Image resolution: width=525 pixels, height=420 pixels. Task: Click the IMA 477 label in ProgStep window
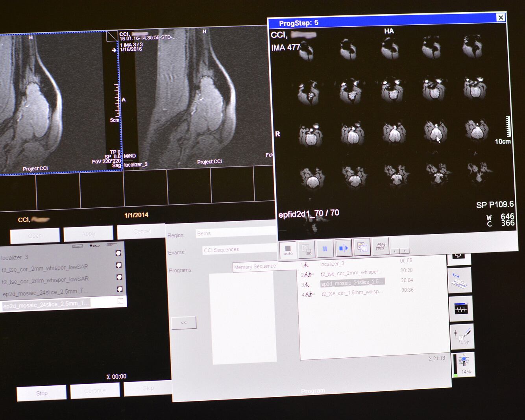coord(286,48)
